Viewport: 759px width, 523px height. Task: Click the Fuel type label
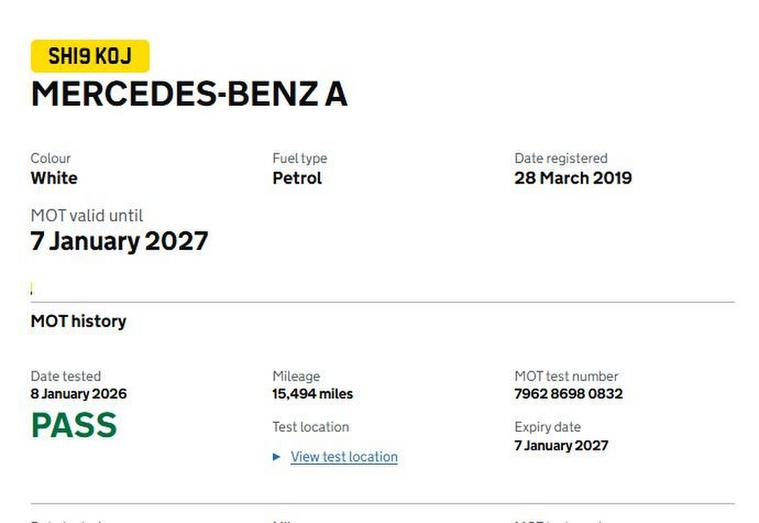[299, 158]
